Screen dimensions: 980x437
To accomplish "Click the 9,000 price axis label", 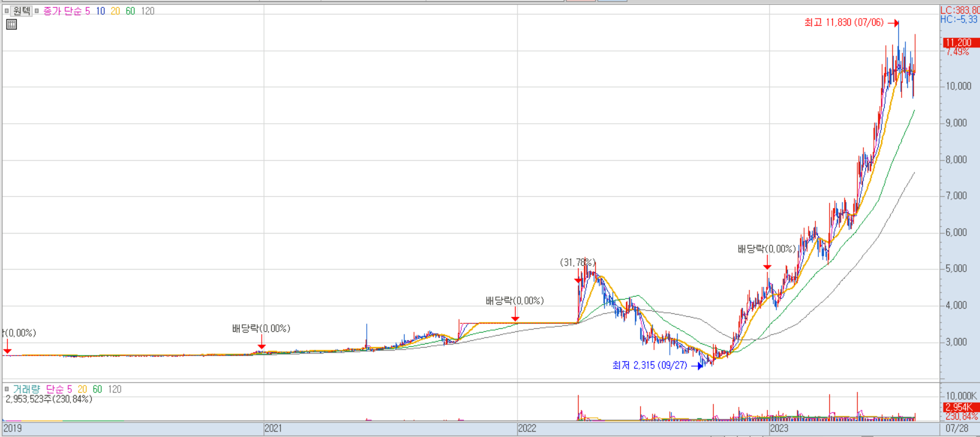I will (x=956, y=123).
